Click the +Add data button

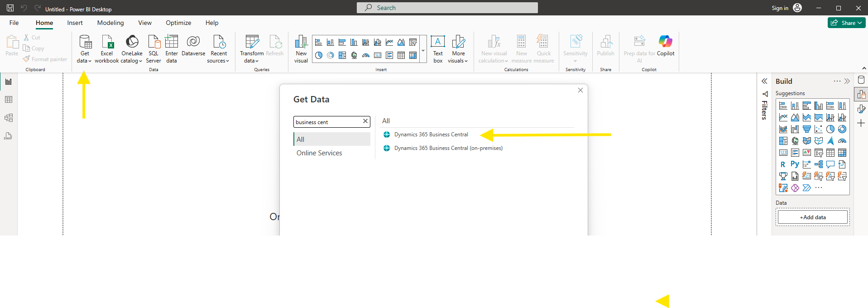click(812, 217)
